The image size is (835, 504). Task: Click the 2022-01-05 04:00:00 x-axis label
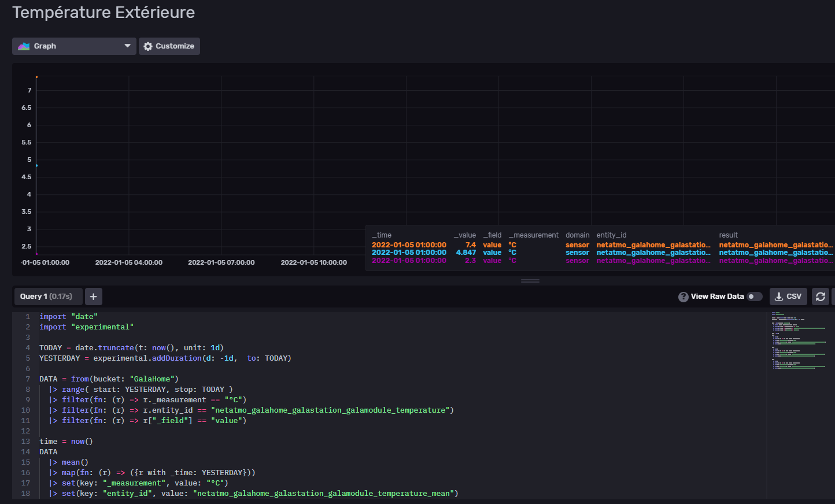[x=129, y=262]
